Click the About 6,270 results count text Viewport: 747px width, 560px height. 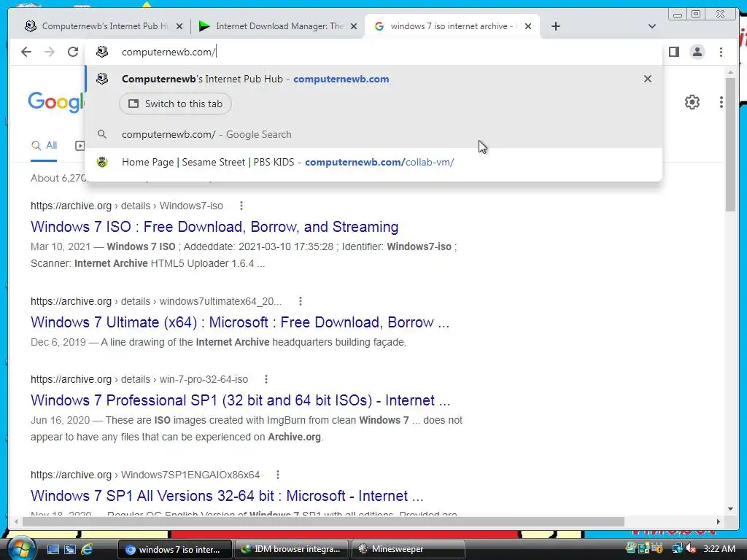tap(58, 178)
